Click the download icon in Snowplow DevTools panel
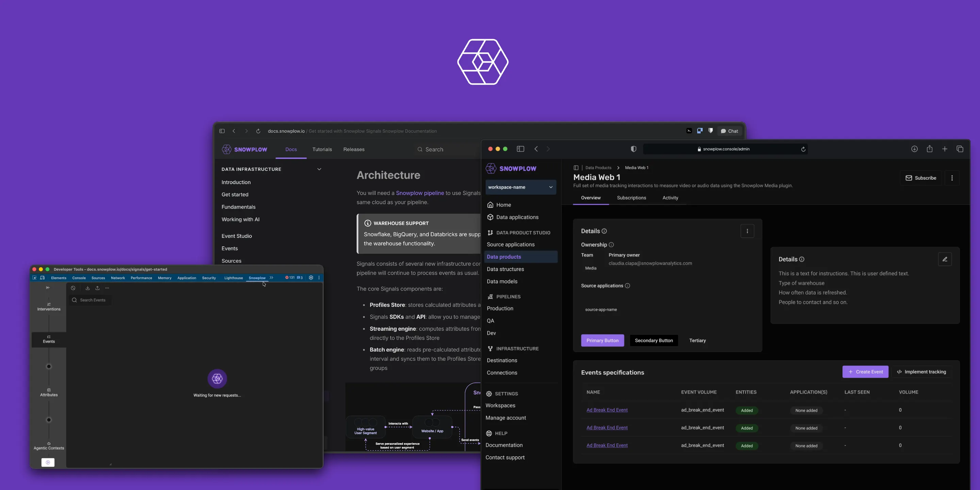The width and height of the screenshot is (980, 490). click(x=87, y=288)
